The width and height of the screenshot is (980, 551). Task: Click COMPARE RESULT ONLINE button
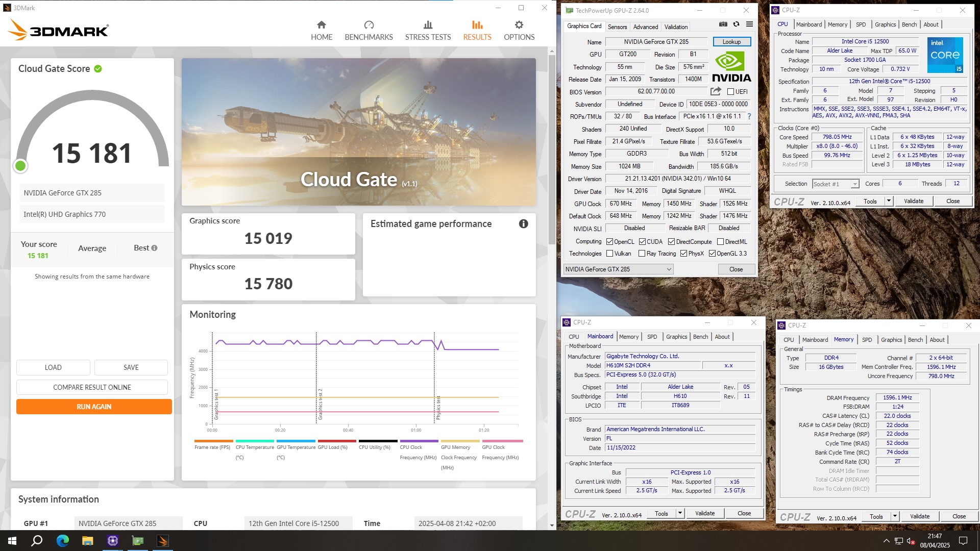(x=92, y=387)
